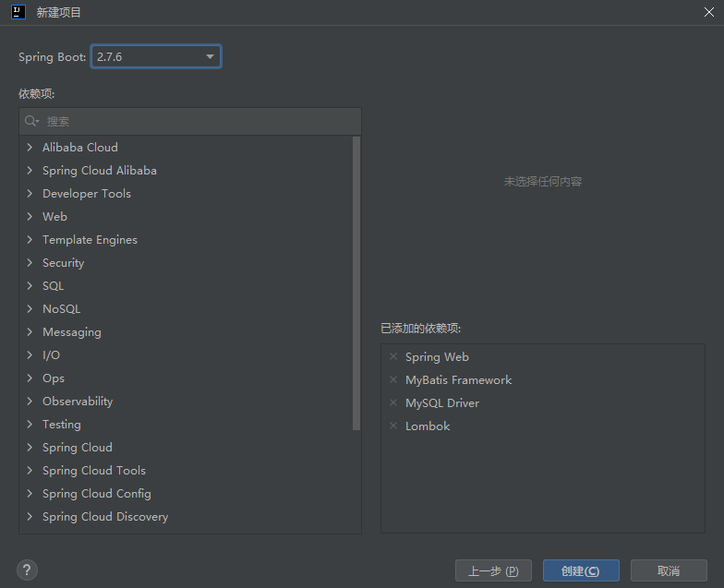Expand the I/O category chevron

[x=30, y=354]
